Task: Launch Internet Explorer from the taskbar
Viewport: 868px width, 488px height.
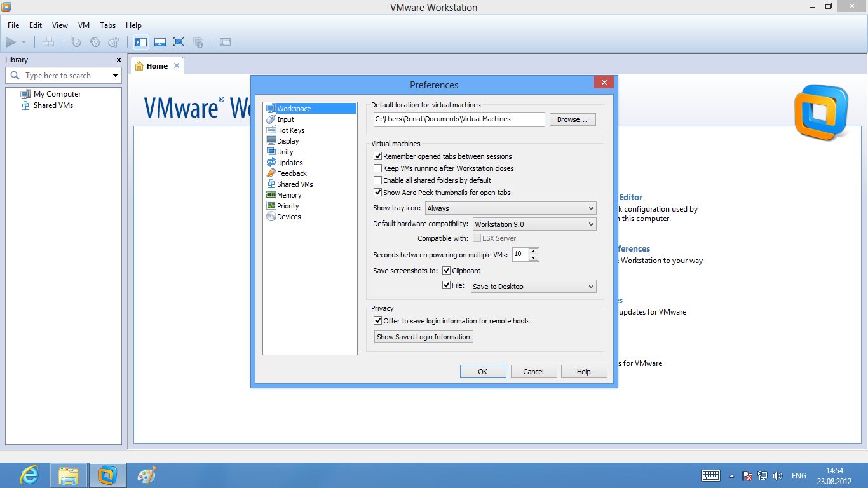Action: (29, 475)
